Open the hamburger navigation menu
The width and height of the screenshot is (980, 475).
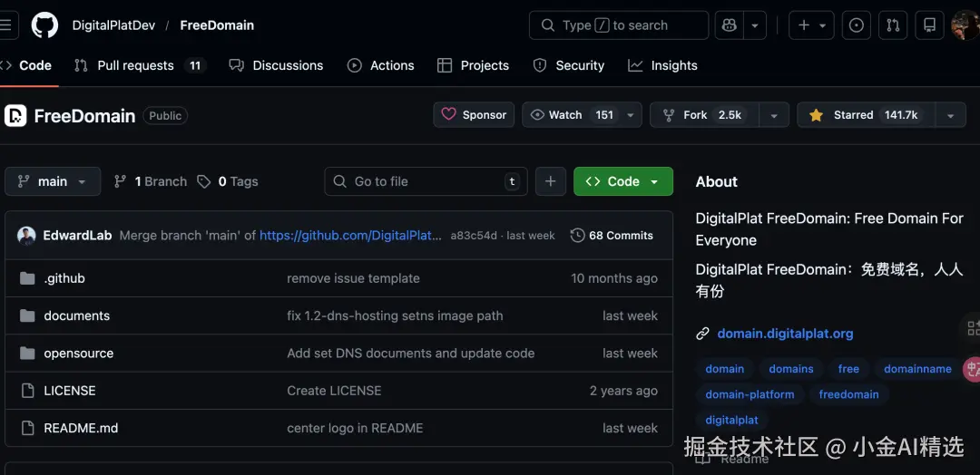click(x=7, y=25)
